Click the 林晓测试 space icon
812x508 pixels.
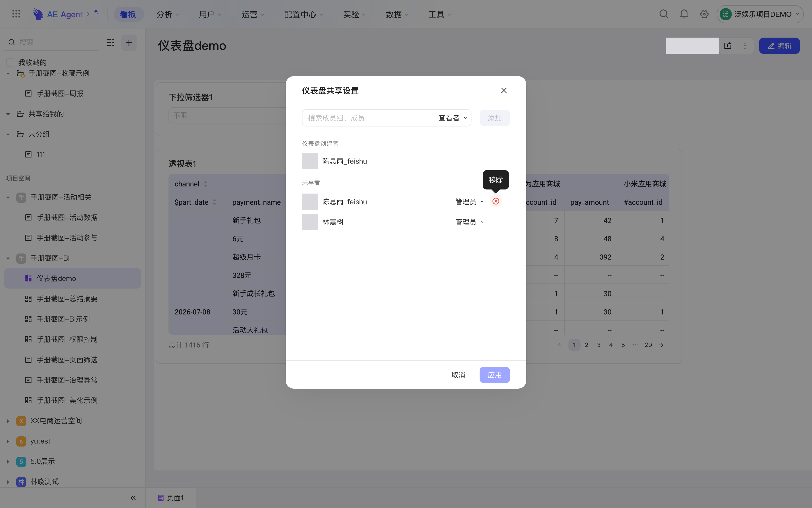coord(21,482)
